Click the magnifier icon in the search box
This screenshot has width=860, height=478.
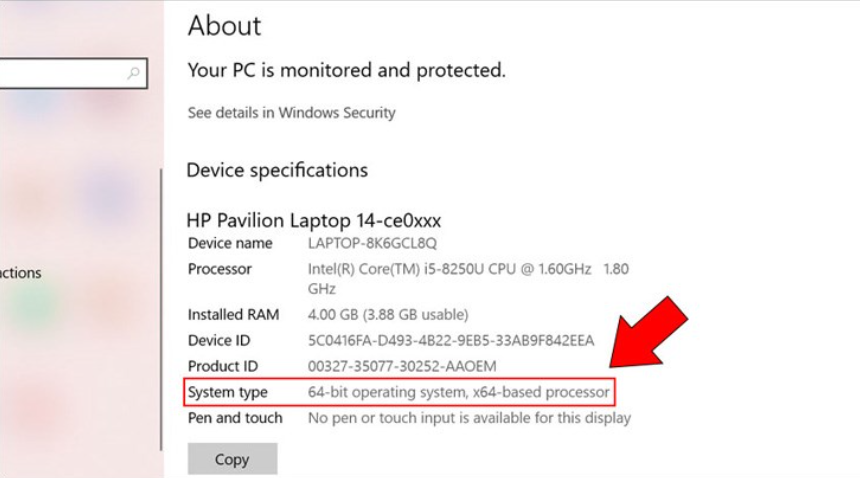[x=134, y=73]
